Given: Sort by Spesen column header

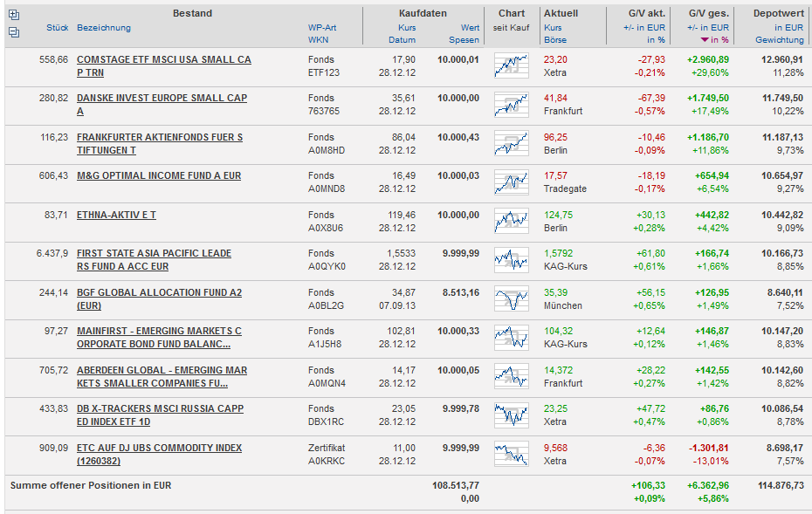Looking at the screenshot, I should [464, 40].
